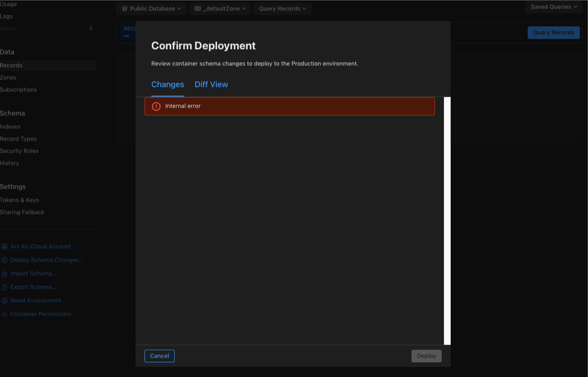
Task: Select the Changes tab
Action: pyautogui.click(x=167, y=84)
